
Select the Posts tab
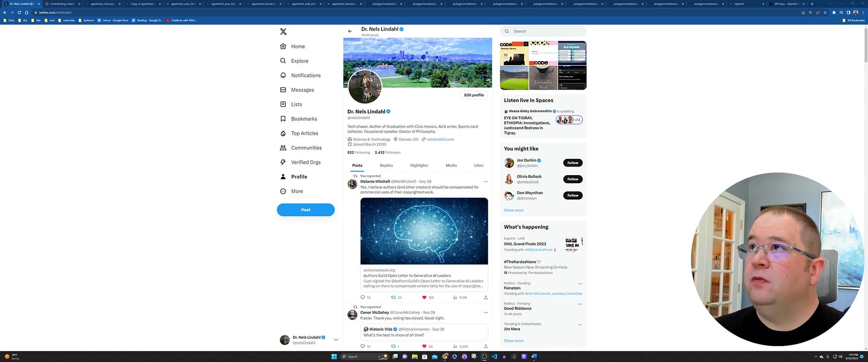357,166
